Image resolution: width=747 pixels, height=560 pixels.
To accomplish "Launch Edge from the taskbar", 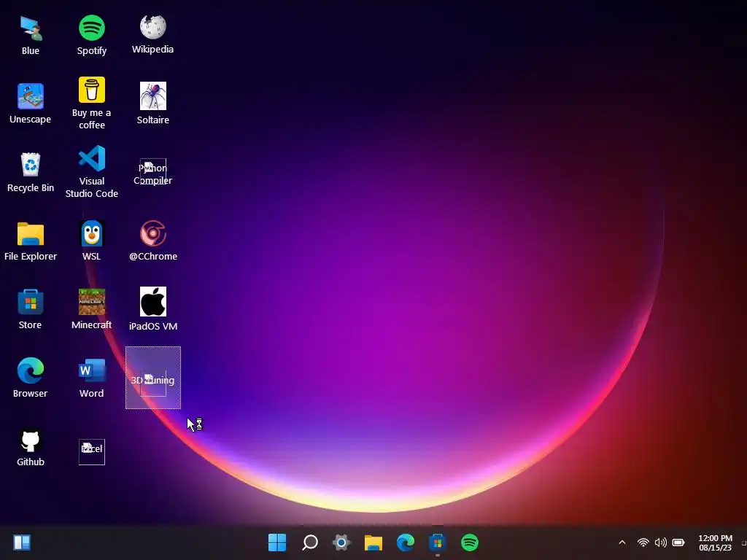I will point(406,542).
